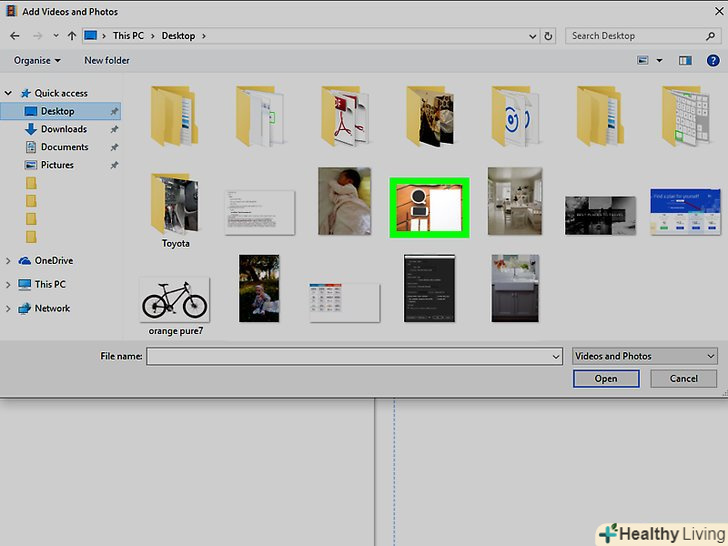Click the change view icon

click(644, 60)
